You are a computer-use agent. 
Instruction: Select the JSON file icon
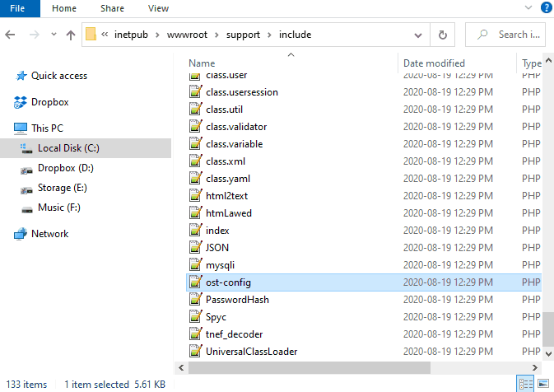[x=195, y=247]
